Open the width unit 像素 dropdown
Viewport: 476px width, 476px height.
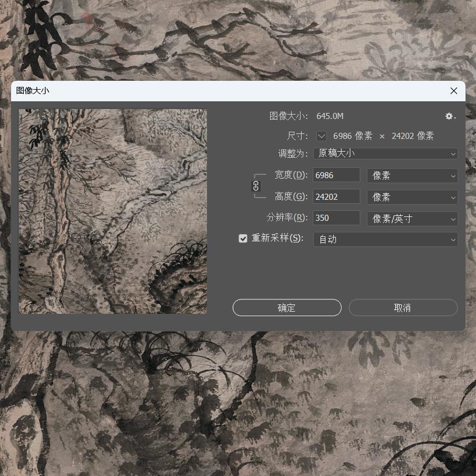pos(412,176)
